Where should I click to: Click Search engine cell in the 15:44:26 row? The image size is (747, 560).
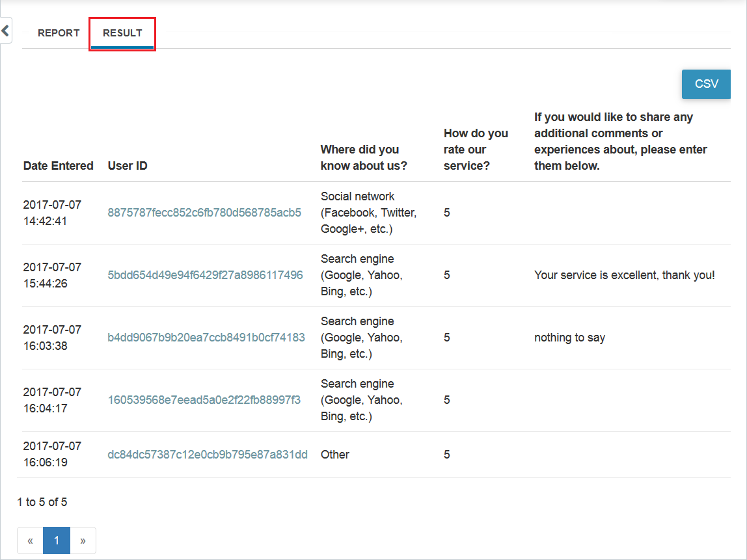pos(362,275)
